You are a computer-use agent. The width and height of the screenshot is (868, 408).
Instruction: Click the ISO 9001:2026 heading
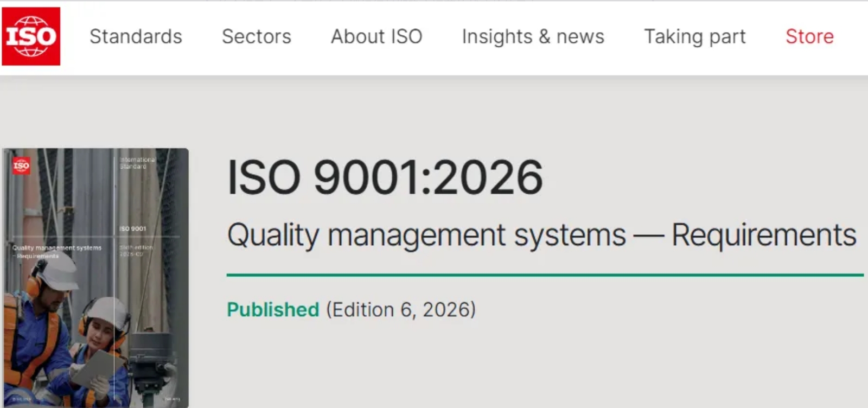coord(385,177)
